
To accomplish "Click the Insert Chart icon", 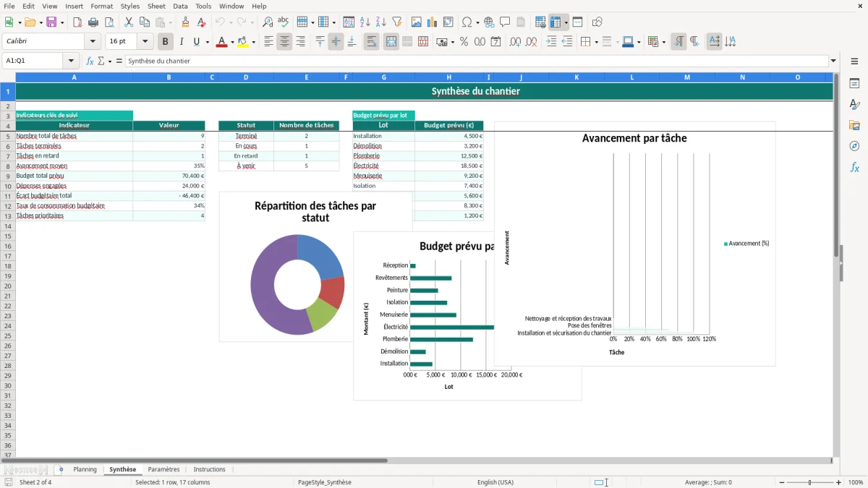I will [x=433, y=22].
